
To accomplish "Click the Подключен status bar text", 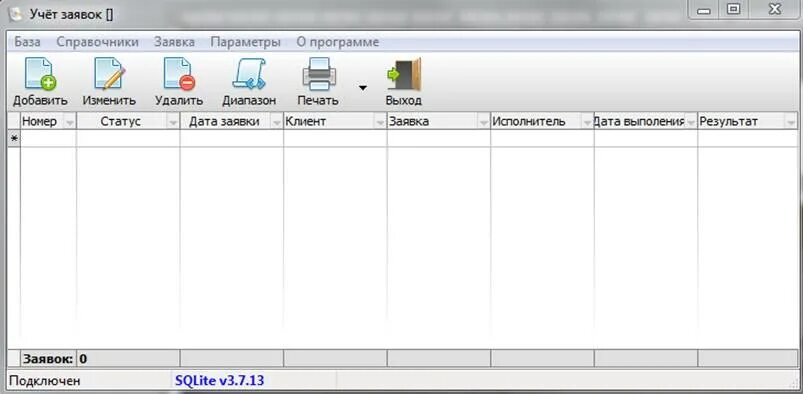I will (x=45, y=381).
